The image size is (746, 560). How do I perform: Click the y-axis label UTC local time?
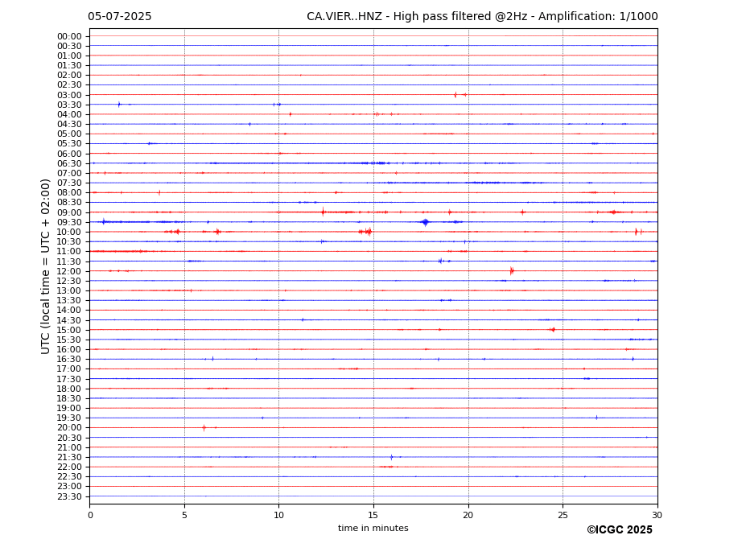tap(45, 266)
